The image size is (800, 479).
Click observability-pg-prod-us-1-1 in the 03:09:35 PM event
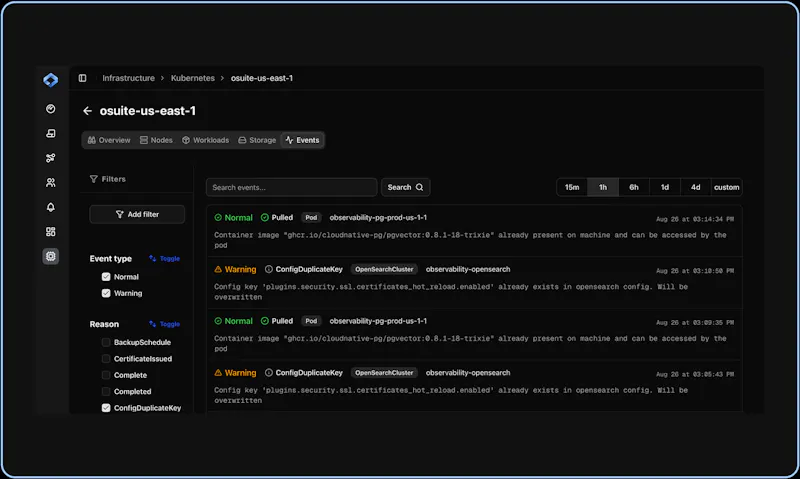(x=378, y=321)
